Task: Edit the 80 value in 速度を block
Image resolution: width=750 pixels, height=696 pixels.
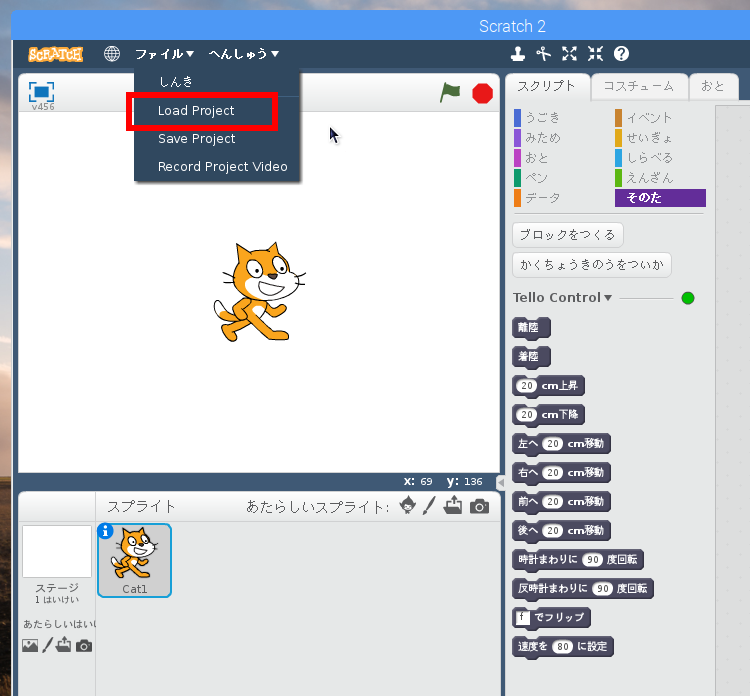Action: click(x=562, y=647)
